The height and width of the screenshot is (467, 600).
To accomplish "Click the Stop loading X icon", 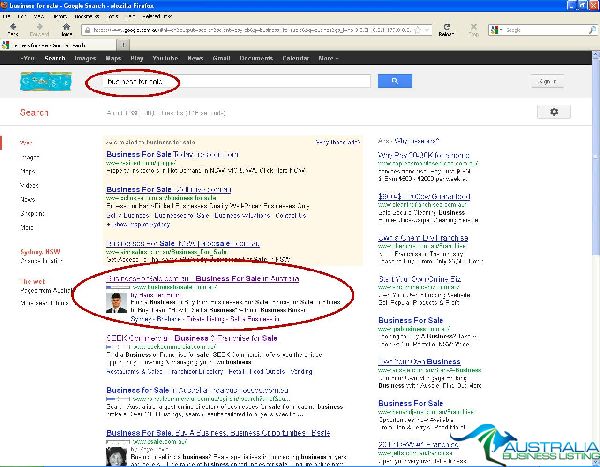I will 474,27.
